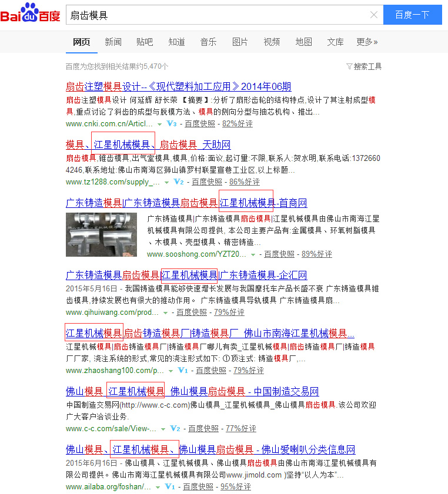Open 百度快照 for the c-c.com result
Viewport: 448px width, 494px height.
coord(203,428)
